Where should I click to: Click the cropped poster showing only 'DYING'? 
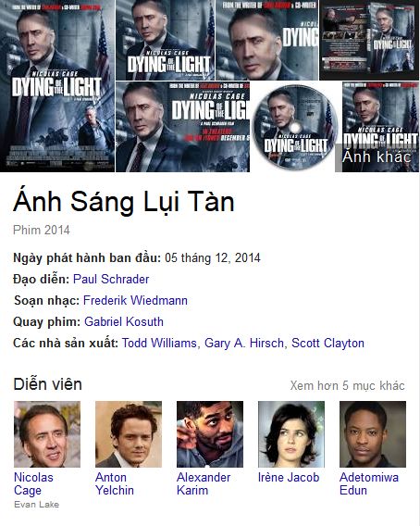[266, 40]
